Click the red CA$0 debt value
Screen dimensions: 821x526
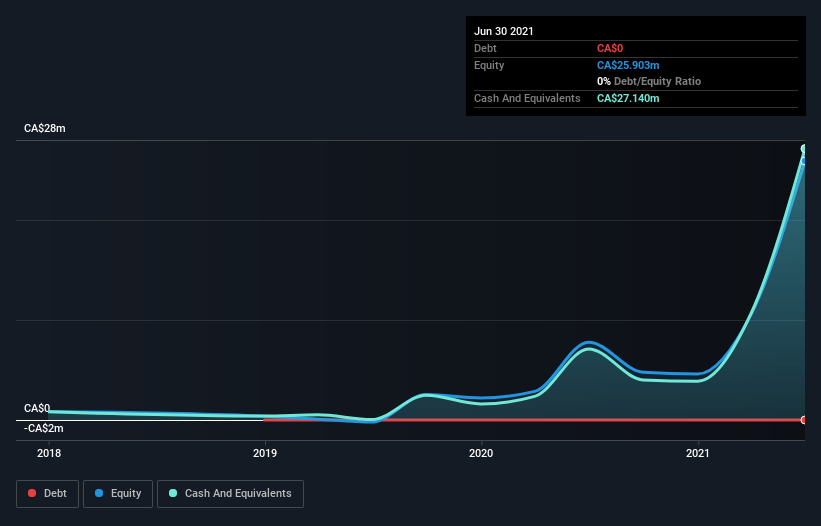[610, 49]
